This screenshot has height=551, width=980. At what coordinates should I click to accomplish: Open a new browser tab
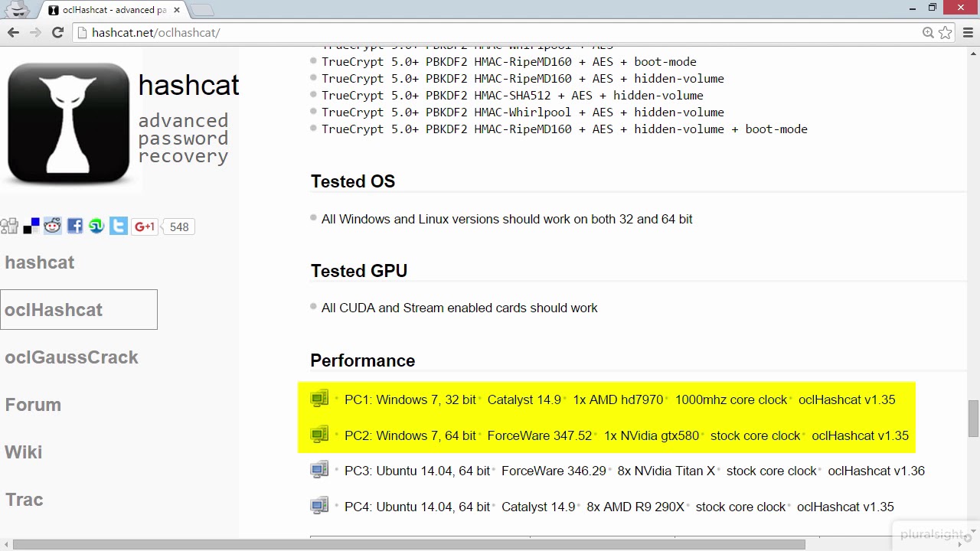pyautogui.click(x=201, y=10)
